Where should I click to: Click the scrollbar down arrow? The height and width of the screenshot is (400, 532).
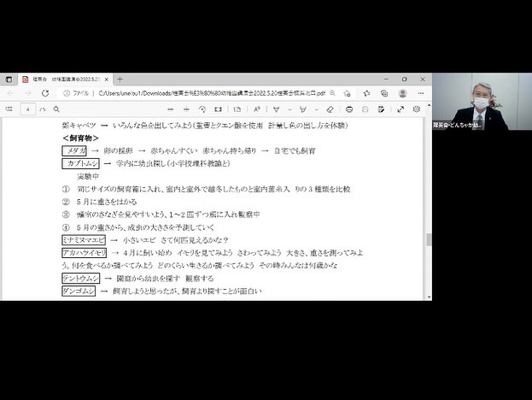click(429, 297)
